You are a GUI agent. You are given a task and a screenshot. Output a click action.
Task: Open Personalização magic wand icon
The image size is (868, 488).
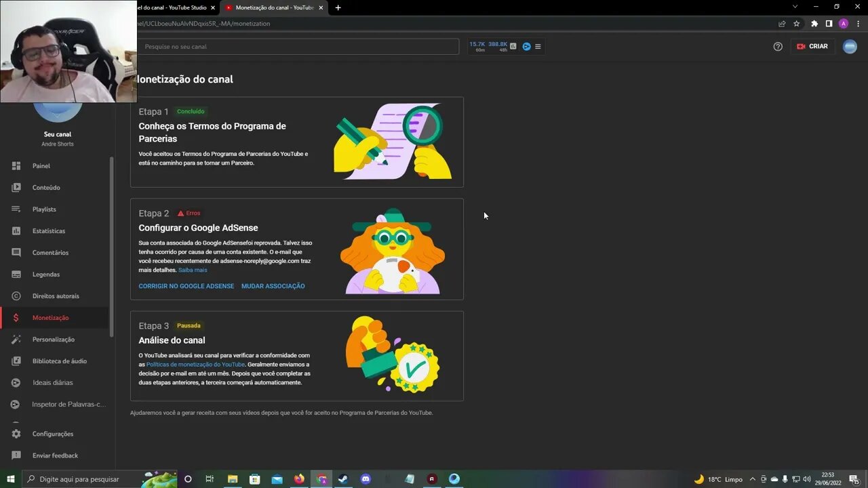(x=16, y=339)
